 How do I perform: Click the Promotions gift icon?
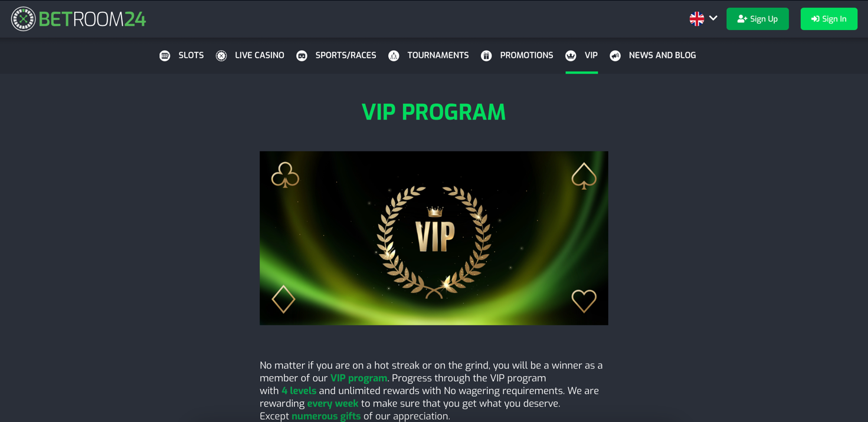(x=486, y=55)
